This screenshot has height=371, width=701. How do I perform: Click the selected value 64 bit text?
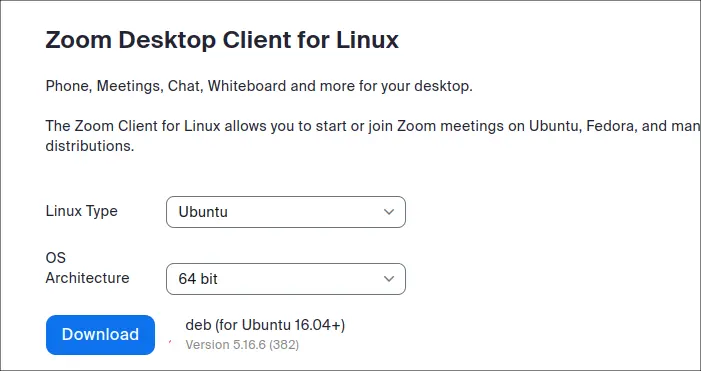pos(198,279)
